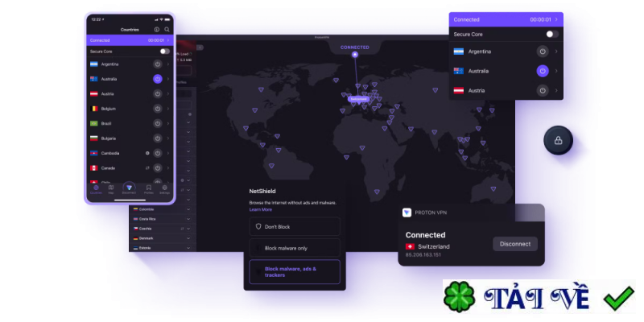Expand Estonia dropdown in sidebar
This screenshot has height=322, width=644.
point(188,248)
